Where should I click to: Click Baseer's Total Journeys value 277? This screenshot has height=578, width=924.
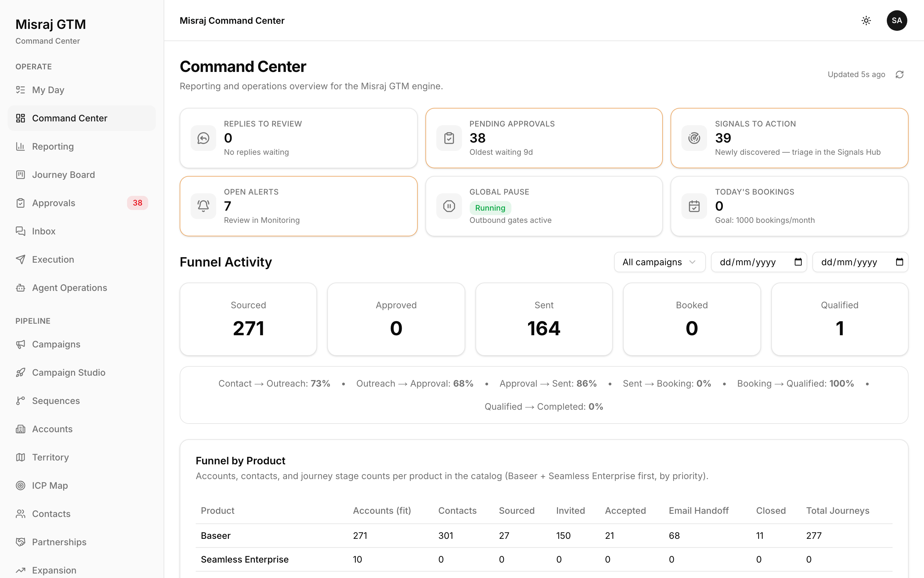pyautogui.click(x=814, y=536)
